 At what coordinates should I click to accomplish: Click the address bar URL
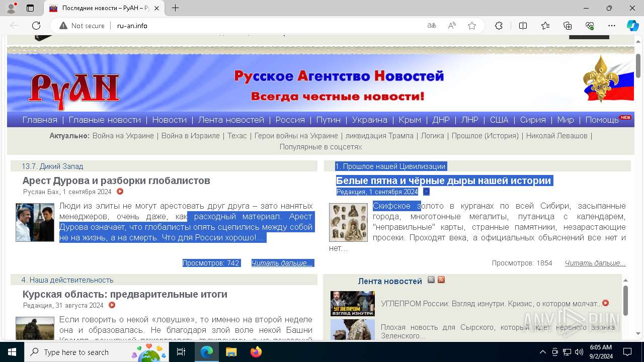pyautogui.click(x=132, y=26)
